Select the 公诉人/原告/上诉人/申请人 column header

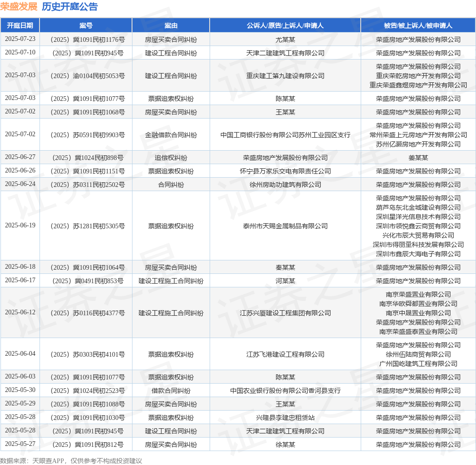pyautogui.click(x=285, y=26)
